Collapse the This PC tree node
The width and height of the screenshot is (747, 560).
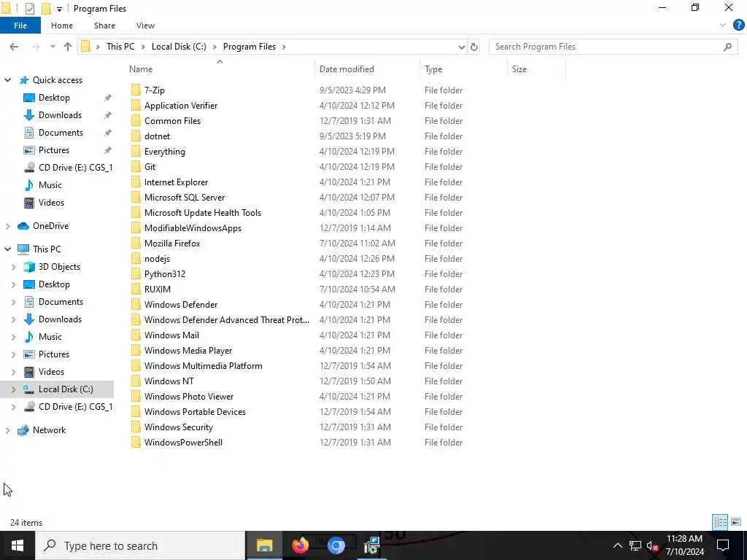coord(7,249)
